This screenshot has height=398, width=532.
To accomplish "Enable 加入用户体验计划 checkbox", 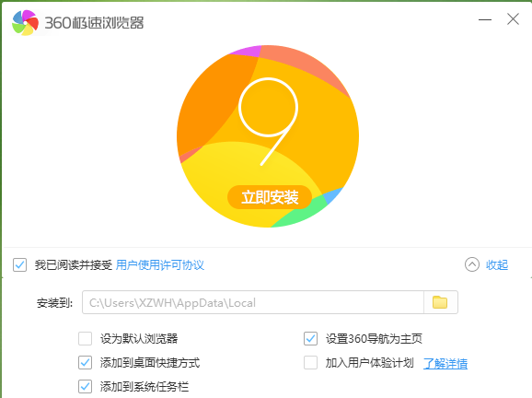I will [310, 363].
